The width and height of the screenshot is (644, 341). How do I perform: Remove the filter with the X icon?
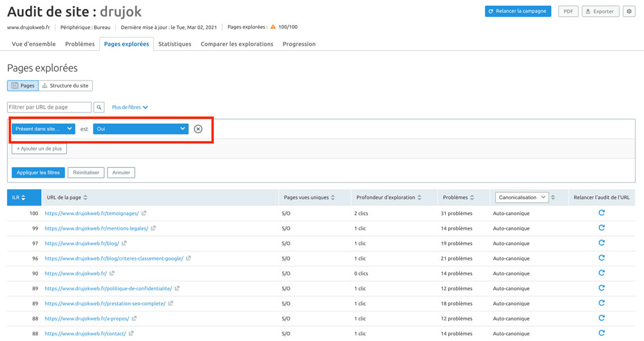198,129
